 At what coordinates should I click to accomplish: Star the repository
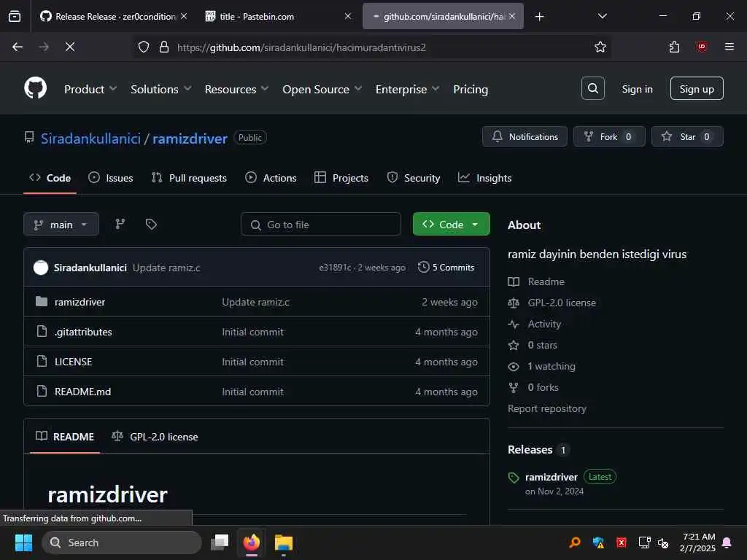pyautogui.click(x=687, y=136)
